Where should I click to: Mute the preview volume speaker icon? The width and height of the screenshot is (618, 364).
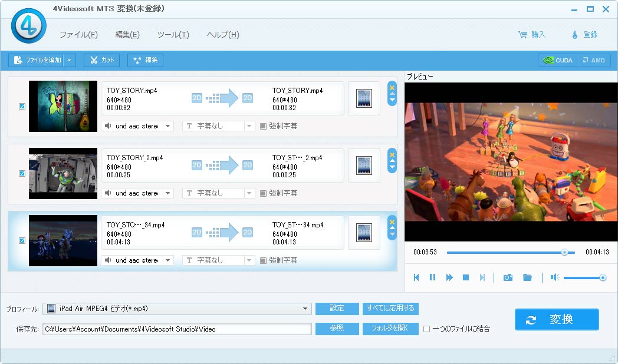(x=555, y=277)
